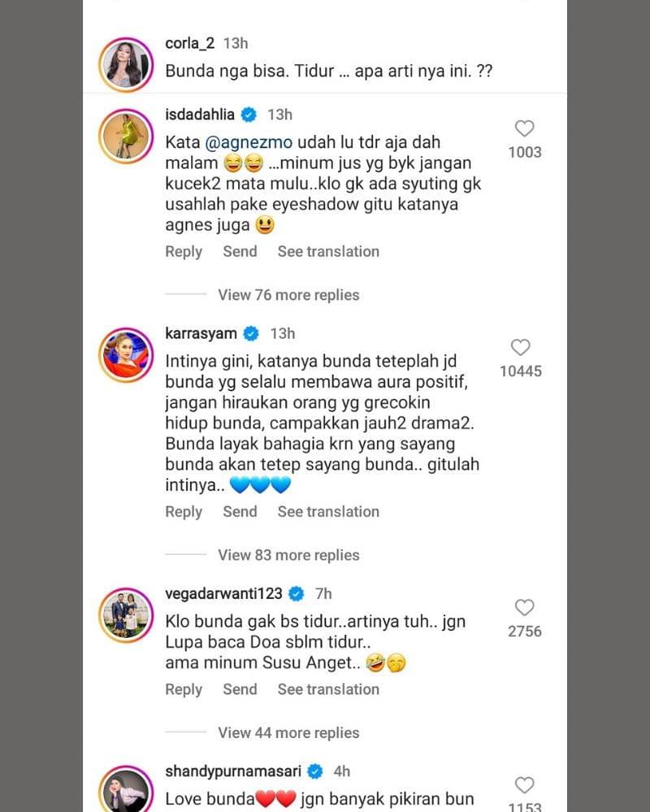Click verified badge next to karrasyam

(251, 334)
